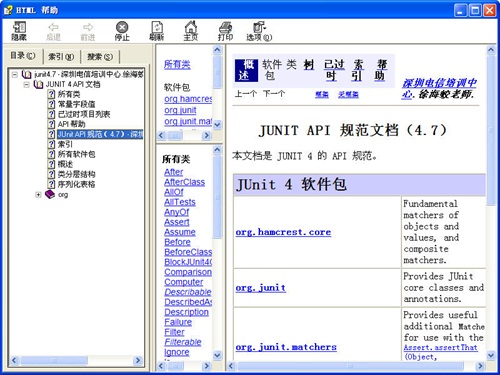
Task: Click the org.junit row link in package table
Action: [261, 288]
